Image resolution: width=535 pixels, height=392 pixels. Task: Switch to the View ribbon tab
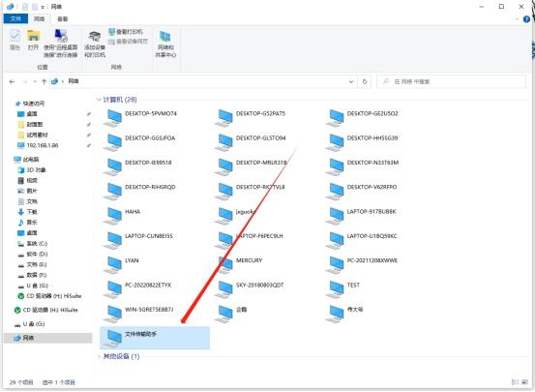pyautogui.click(x=63, y=18)
